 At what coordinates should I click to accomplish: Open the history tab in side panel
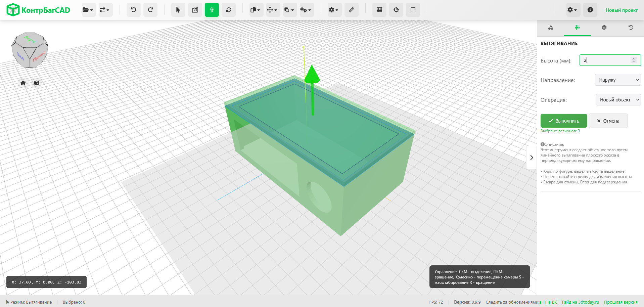pos(631,28)
